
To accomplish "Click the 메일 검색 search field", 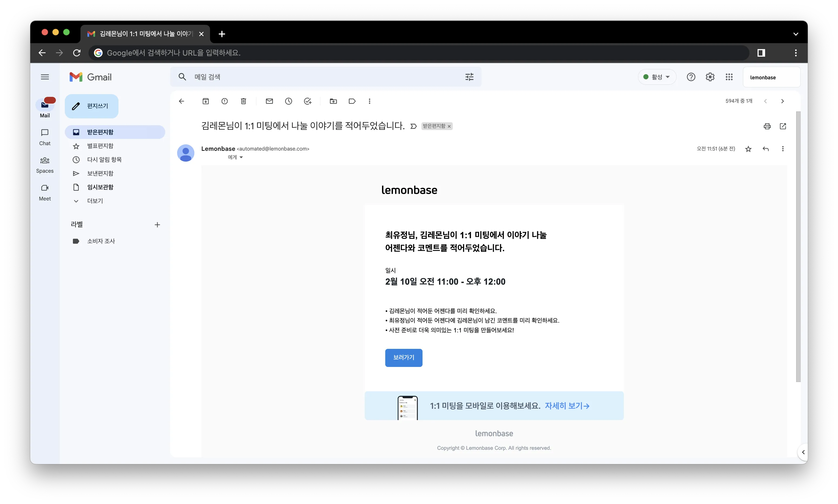I will (x=326, y=77).
